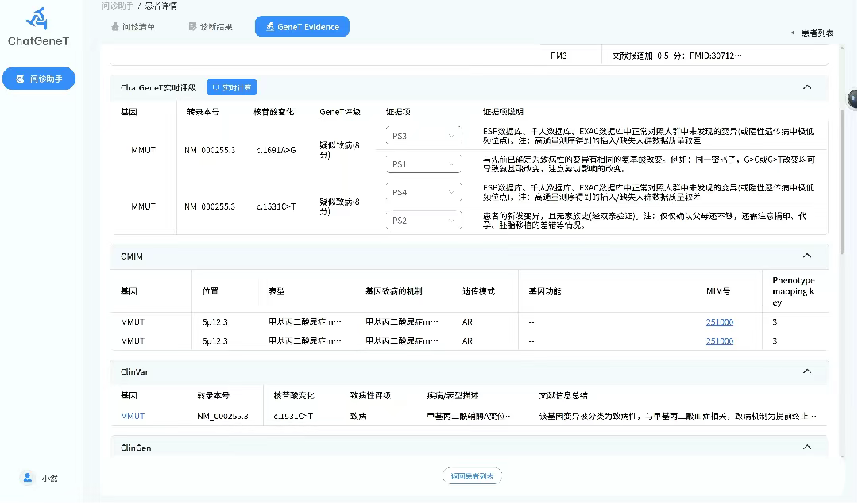Select the GeneT Evidence tab

[302, 27]
